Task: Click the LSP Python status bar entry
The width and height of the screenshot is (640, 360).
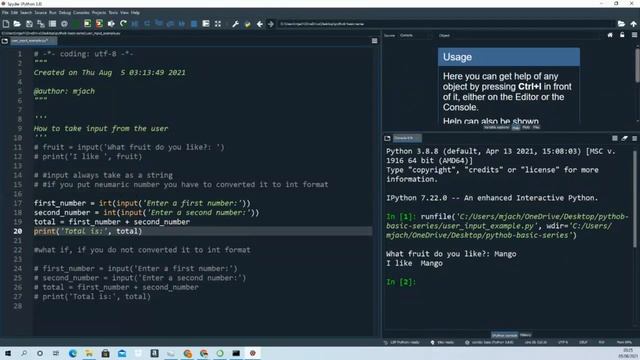Action: [x=402, y=342]
